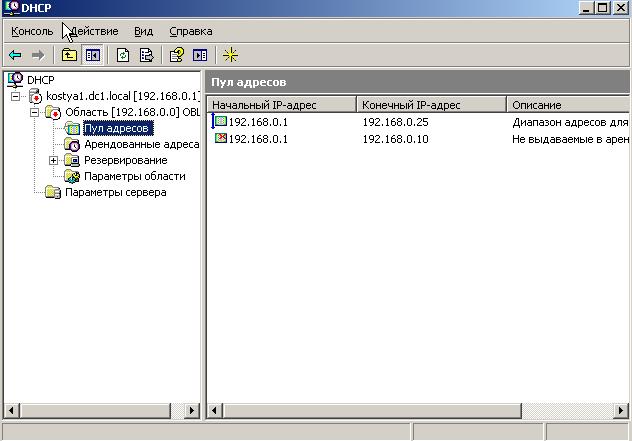The width and height of the screenshot is (632, 441).
Task: Go back using the toolbar arrow
Action: (15, 55)
